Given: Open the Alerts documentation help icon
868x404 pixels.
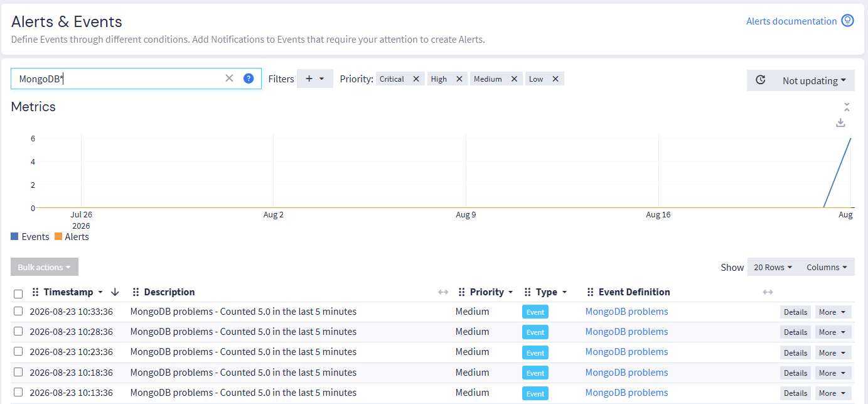Looking at the screenshot, I should coord(847,21).
